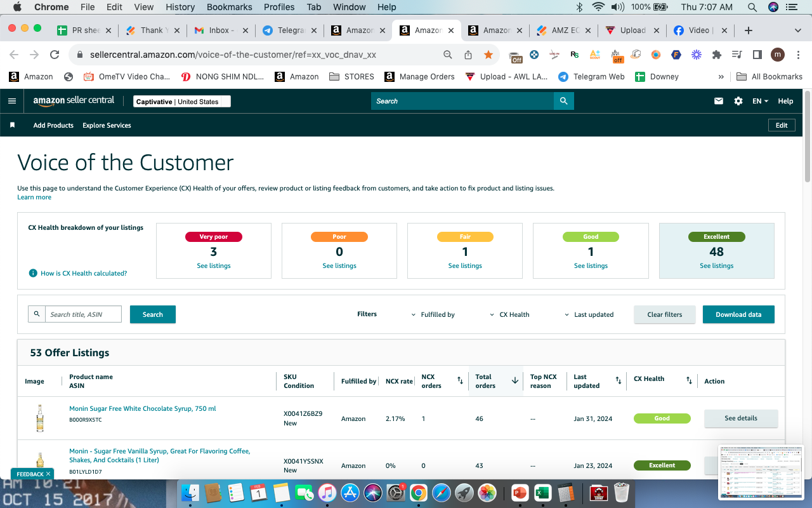This screenshot has height=508, width=812.
Task: Open the EN language dropdown
Action: click(x=760, y=101)
